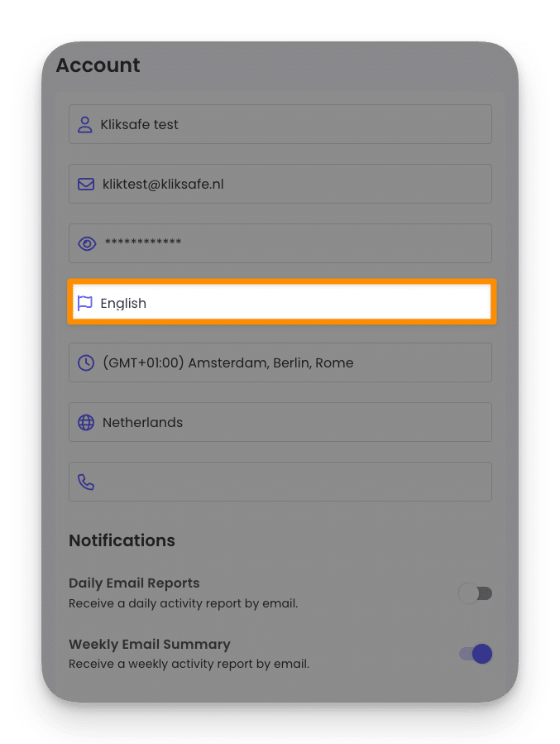Enable Daily Email Reports toggle
Viewport: 560px width, 744px height.
(476, 593)
